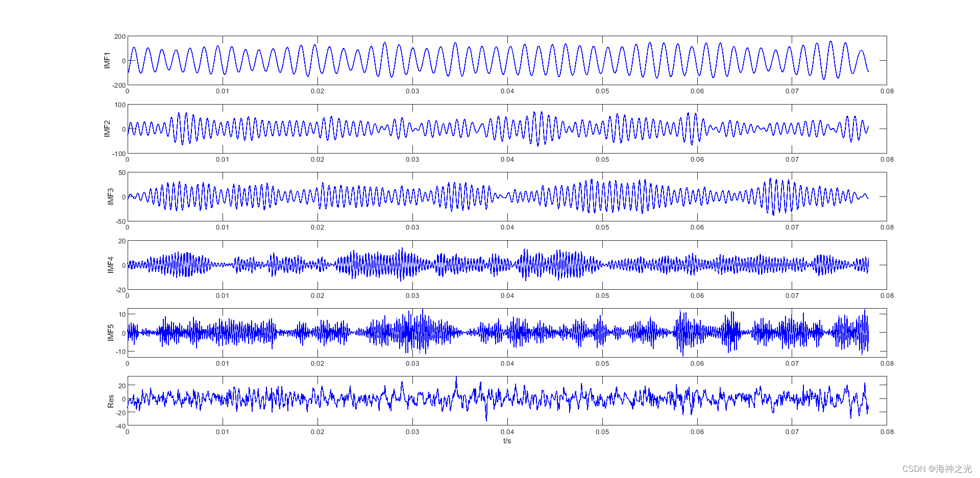The width and height of the screenshot is (980, 478).
Task: Click the -100 tick on IMF2 axis
Action: [119, 154]
